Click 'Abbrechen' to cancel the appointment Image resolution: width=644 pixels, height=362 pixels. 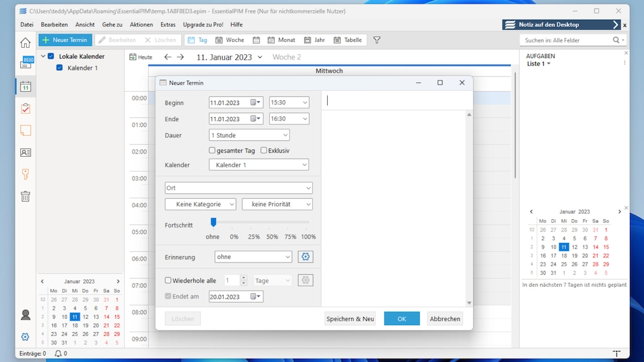click(444, 319)
